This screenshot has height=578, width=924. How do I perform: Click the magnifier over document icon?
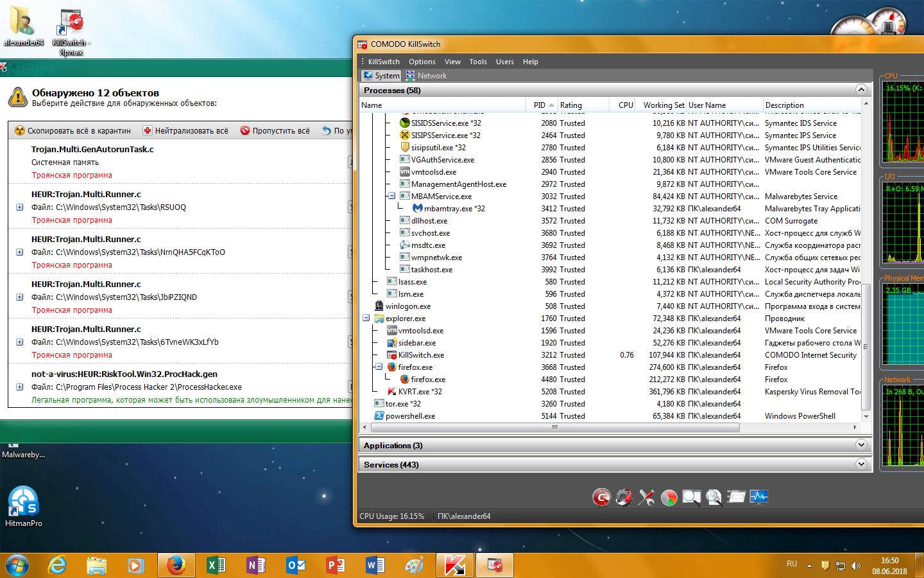tap(714, 497)
